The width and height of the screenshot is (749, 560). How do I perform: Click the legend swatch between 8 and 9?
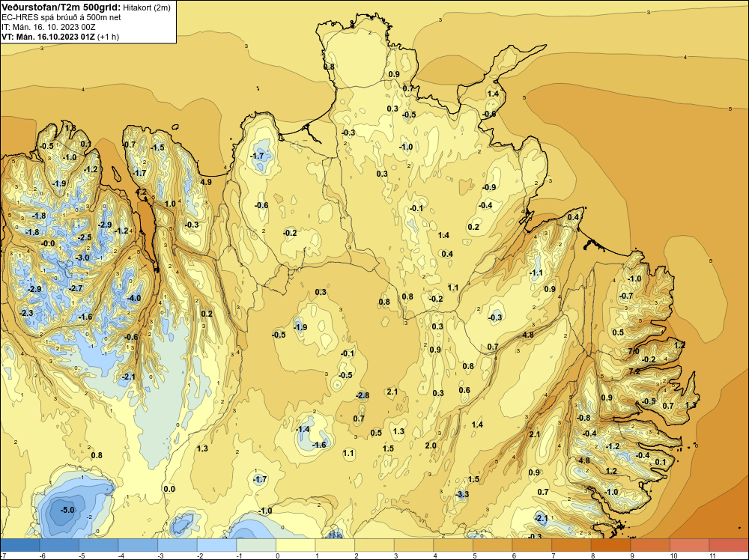610,545
